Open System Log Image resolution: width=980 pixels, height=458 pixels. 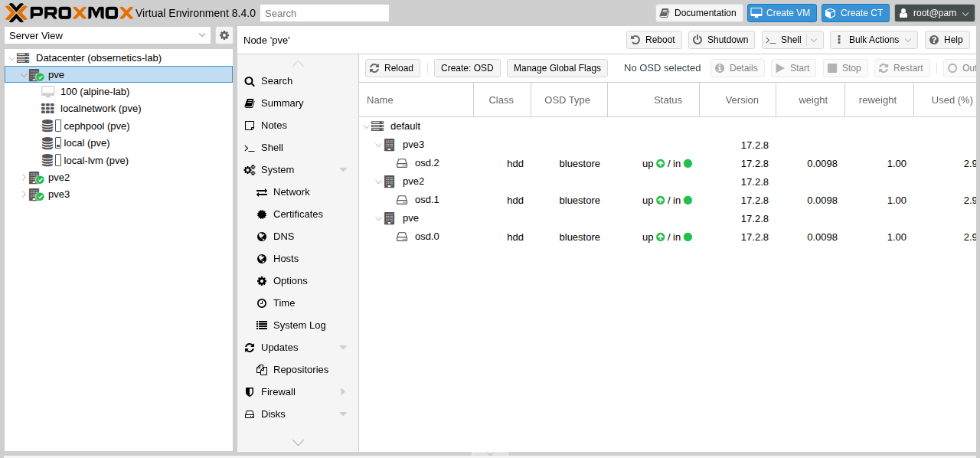[x=298, y=326]
